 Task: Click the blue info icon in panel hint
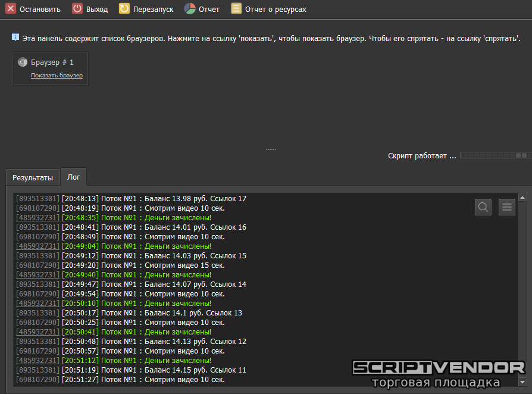coord(15,37)
